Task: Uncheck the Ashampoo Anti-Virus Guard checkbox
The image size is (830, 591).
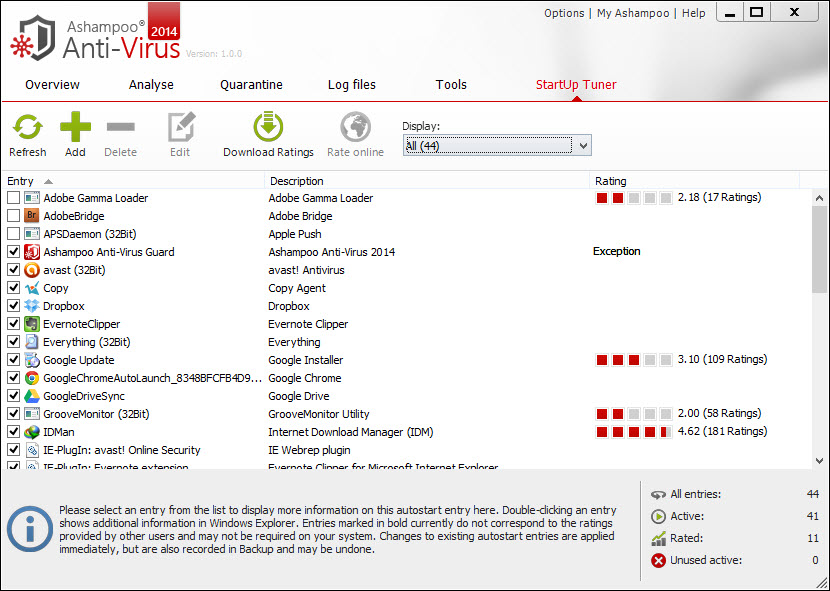Action: pos(13,252)
